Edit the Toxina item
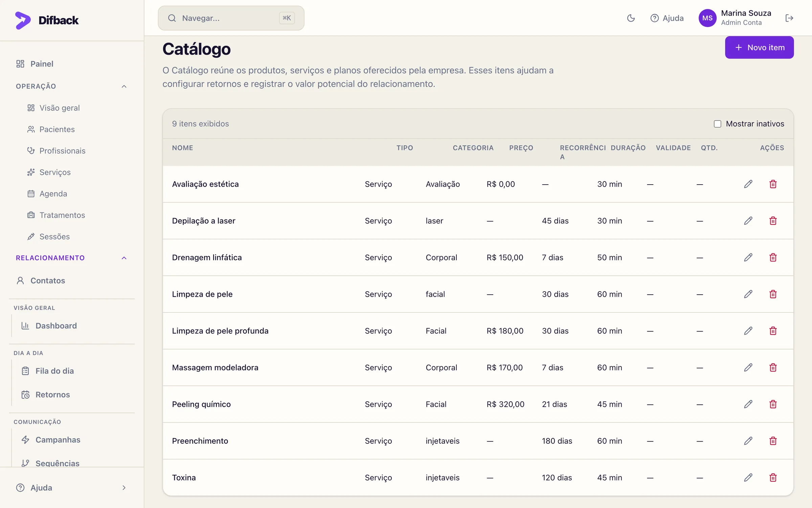This screenshot has height=508, width=812. pos(748,478)
